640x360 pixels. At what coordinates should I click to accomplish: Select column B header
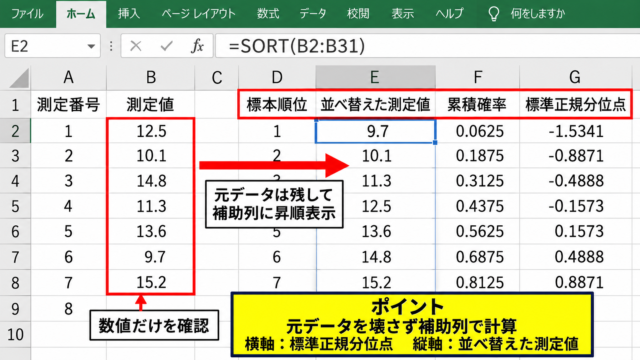tap(151, 77)
